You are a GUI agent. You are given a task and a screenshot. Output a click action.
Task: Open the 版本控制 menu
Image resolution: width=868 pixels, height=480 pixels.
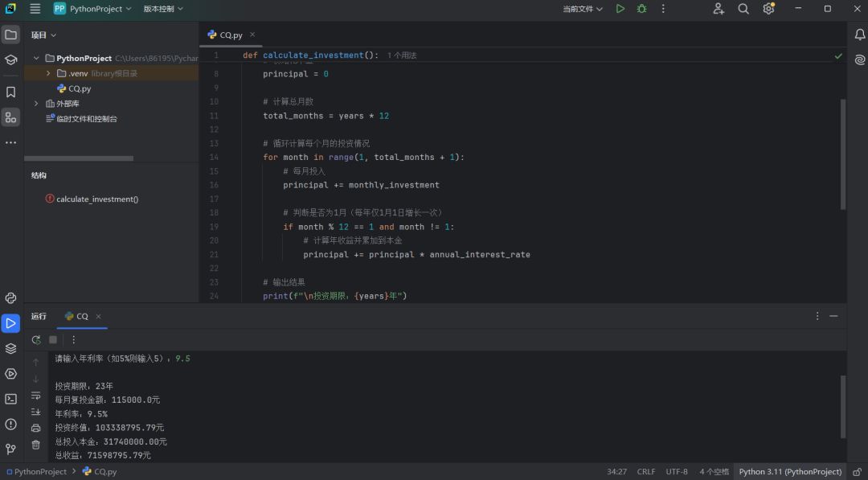tap(163, 9)
